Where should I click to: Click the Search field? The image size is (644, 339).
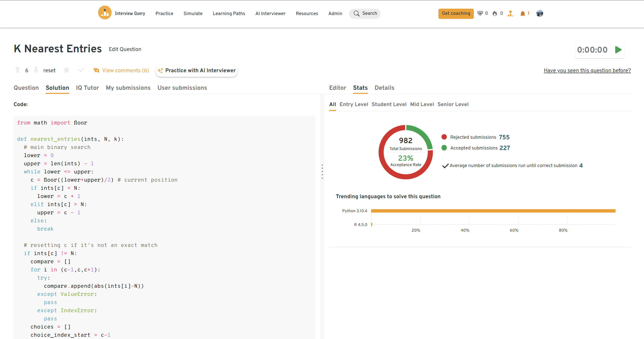coord(365,14)
